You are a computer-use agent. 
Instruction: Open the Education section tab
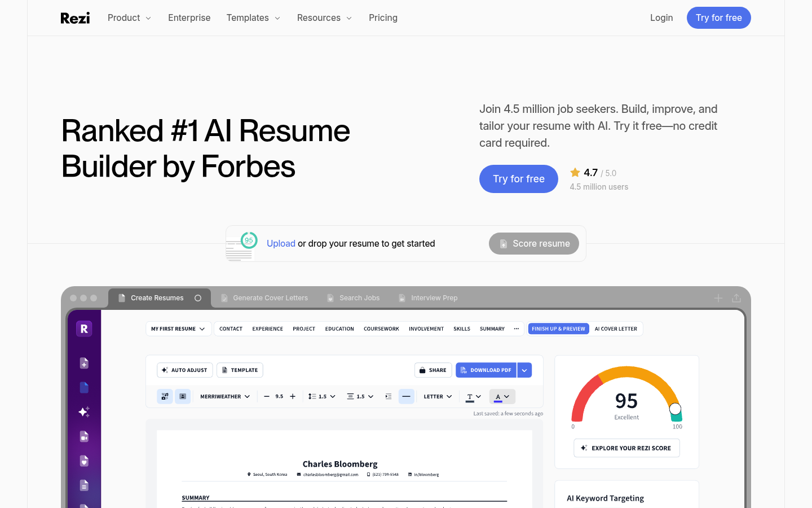tap(339, 329)
